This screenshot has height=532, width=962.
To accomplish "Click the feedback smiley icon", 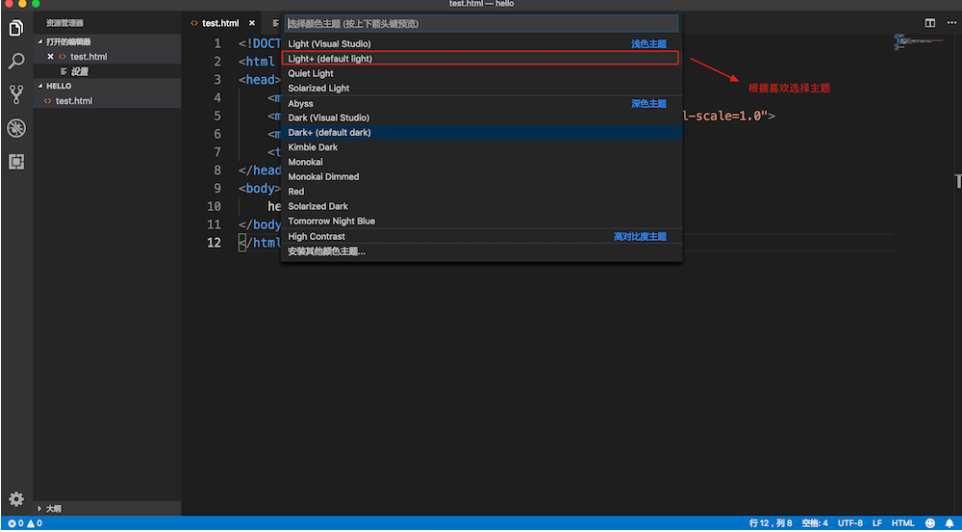I will click(x=931, y=523).
